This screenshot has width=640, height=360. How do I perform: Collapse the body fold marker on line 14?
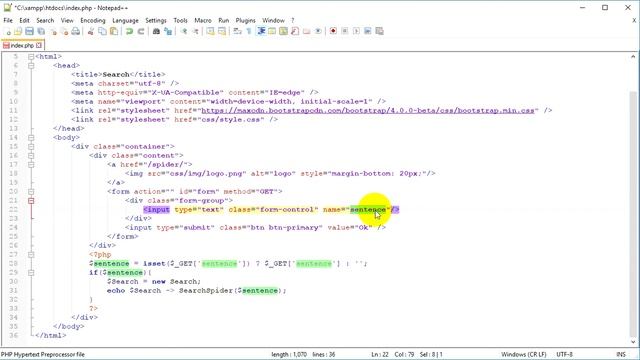pyautogui.click(x=31, y=138)
